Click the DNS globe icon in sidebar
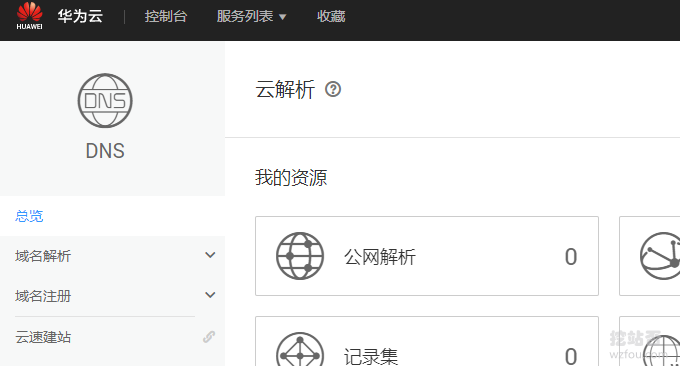The height and width of the screenshot is (366, 680). click(105, 101)
